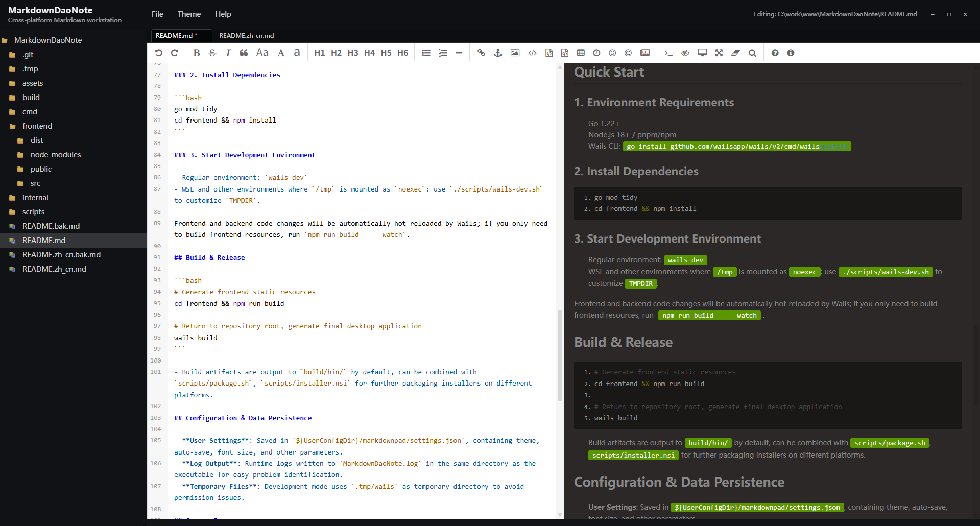The image size is (980, 526).
Task: Insert a table via the table icon
Action: pyautogui.click(x=580, y=53)
